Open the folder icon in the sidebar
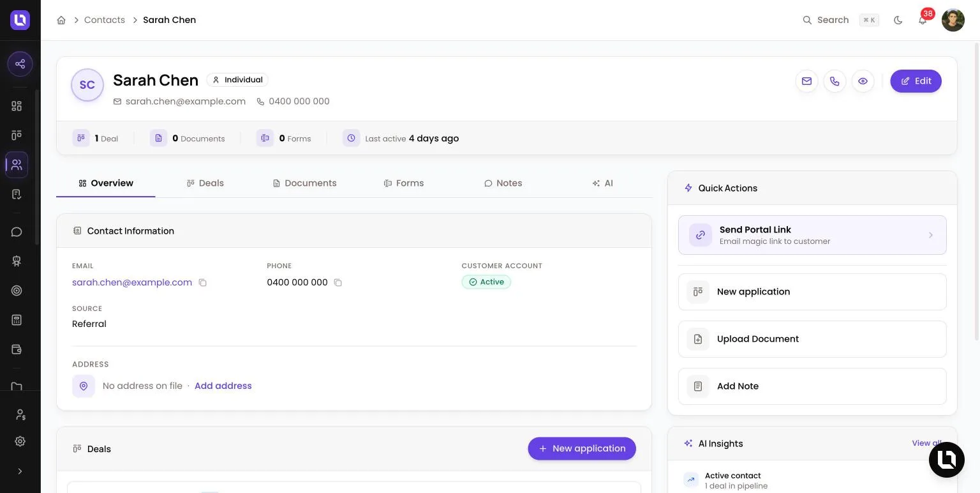Screen dimensions: 980x493 tap(17, 386)
